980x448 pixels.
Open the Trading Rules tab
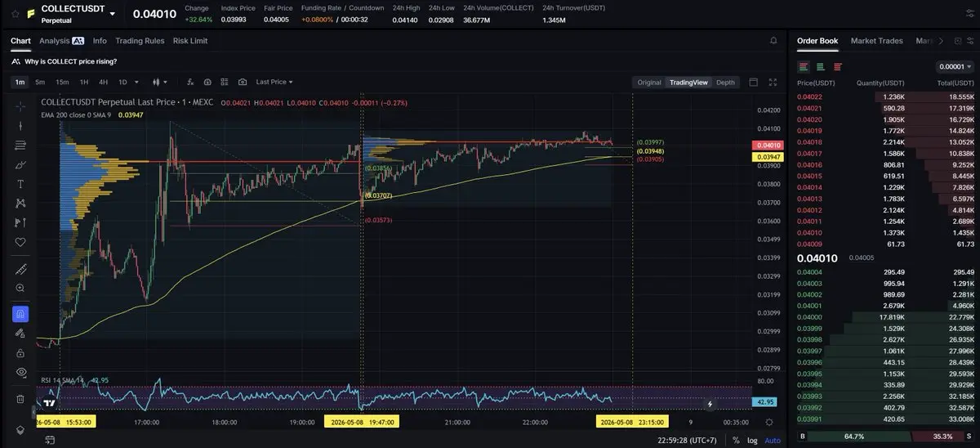(140, 40)
